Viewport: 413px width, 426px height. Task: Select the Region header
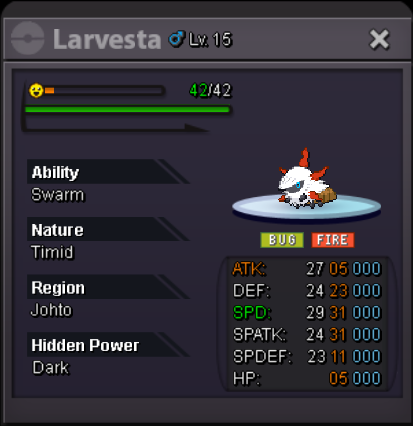(58, 287)
